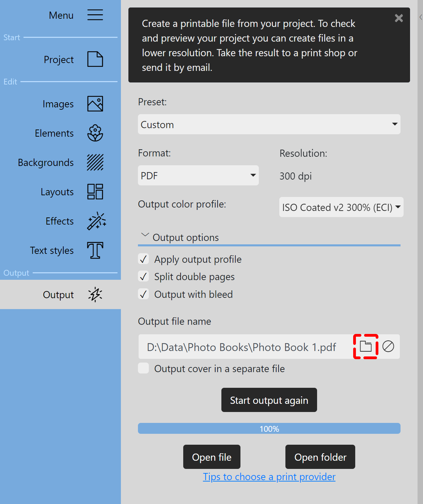This screenshot has height=504, width=423.
Task: Open the Preset Custom dropdown
Action: [269, 124]
